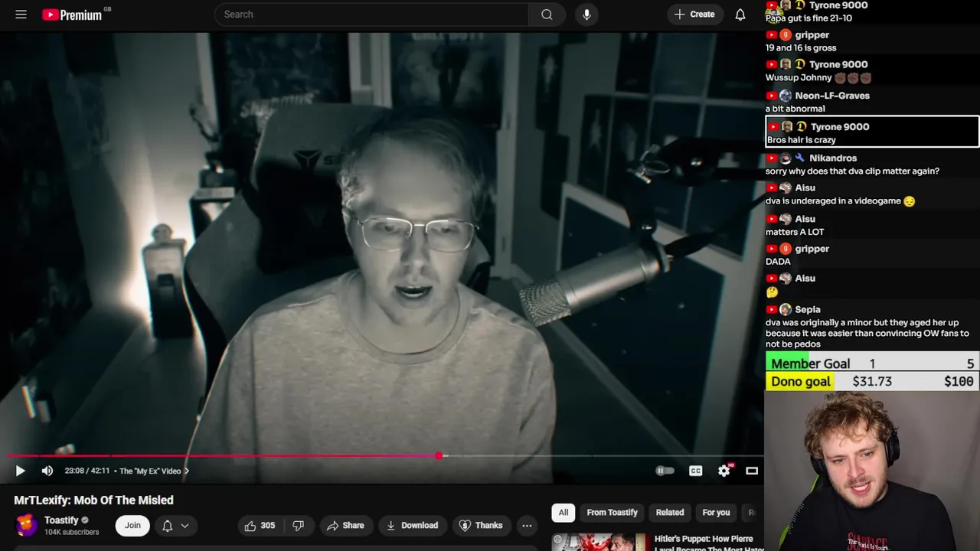Screen dimensions: 980x551
Task: Start voice search with microphone icon
Action: pos(586,15)
